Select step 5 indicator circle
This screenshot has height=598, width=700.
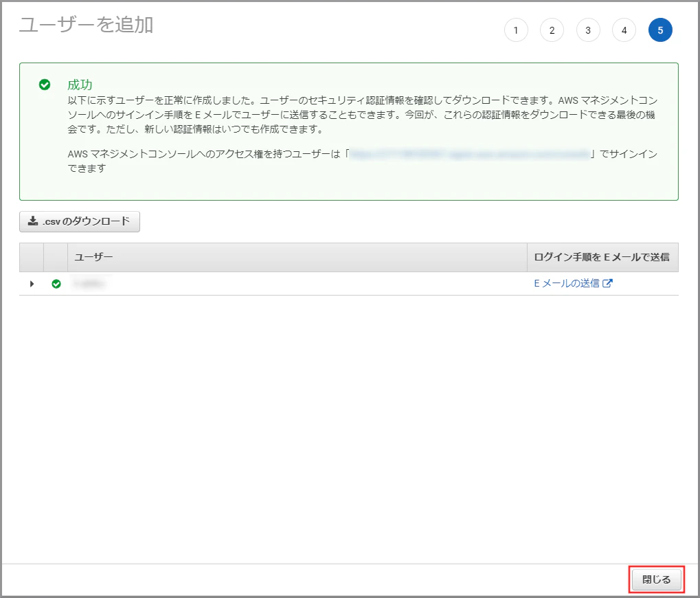(660, 30)
